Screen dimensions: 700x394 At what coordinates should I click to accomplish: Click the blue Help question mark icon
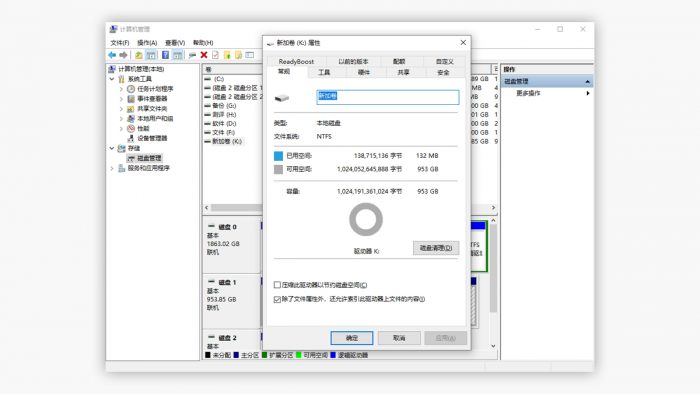click(165, 55)
